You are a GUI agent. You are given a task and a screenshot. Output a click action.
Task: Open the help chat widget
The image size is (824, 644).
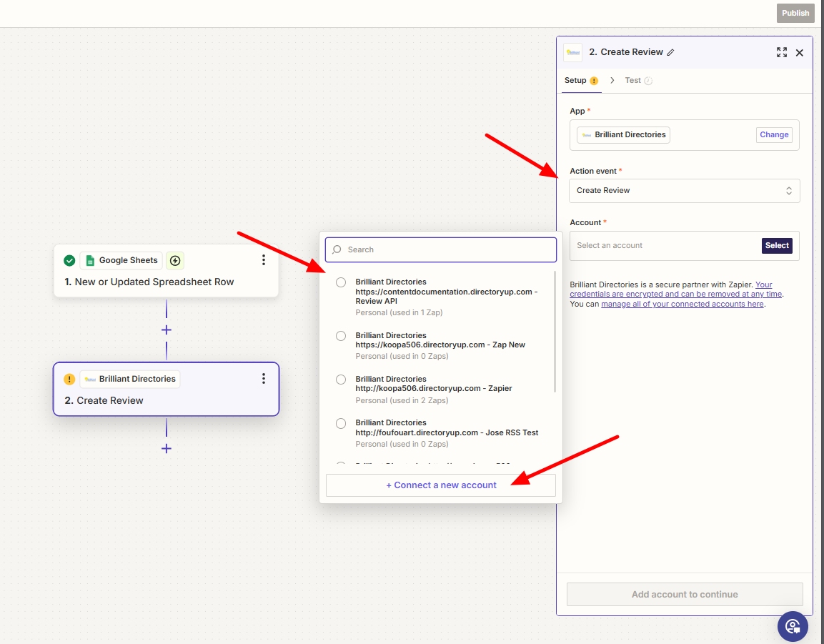click(x=793, y=626)
